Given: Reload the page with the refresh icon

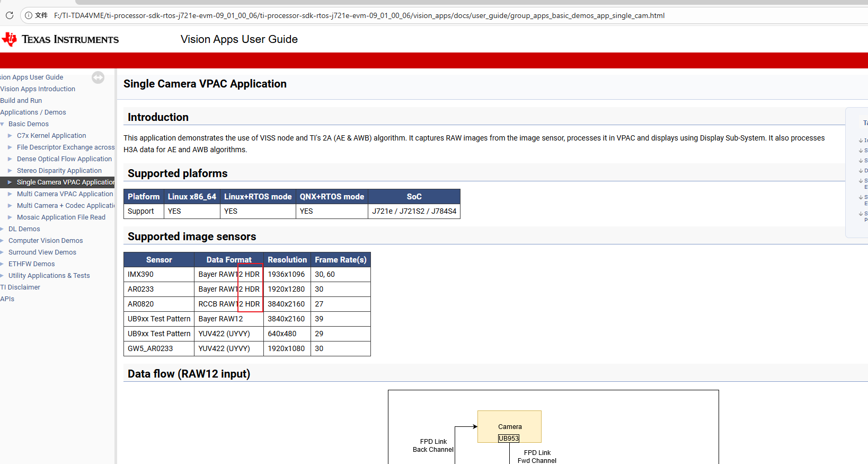Looking at the screenshot, I should point(9,15).
